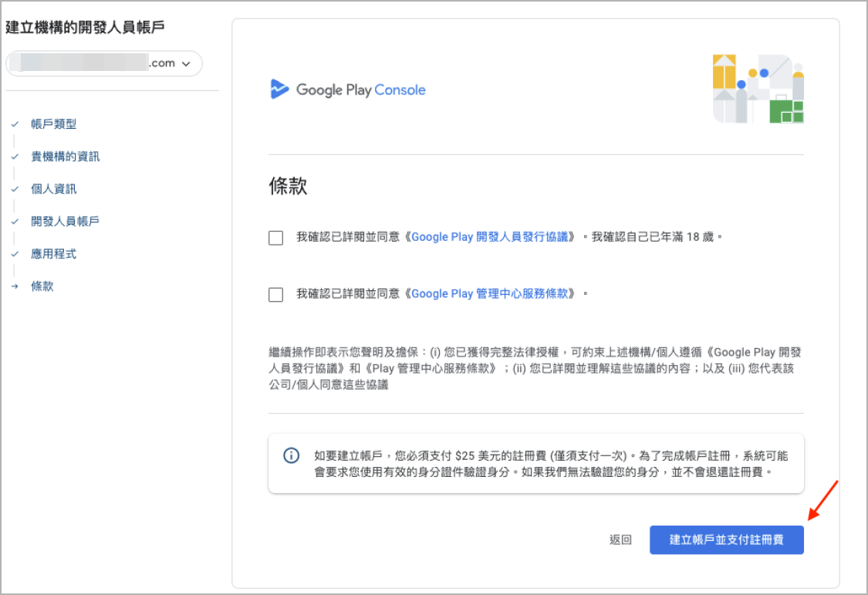Click the checkmark icon beside 開發人員帳戶
The height and width of the screenshot is (595, 868).
pyautogui.click(x=15, y=221)
